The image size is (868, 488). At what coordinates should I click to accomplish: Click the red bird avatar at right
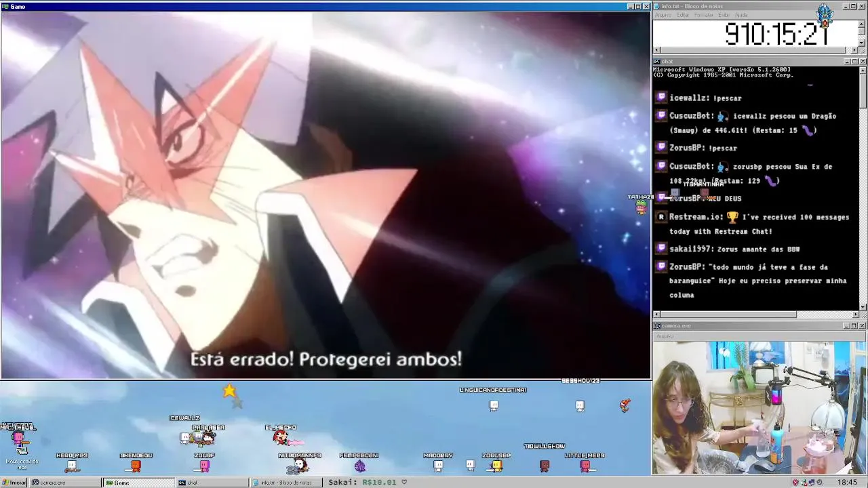click(625, 405)
